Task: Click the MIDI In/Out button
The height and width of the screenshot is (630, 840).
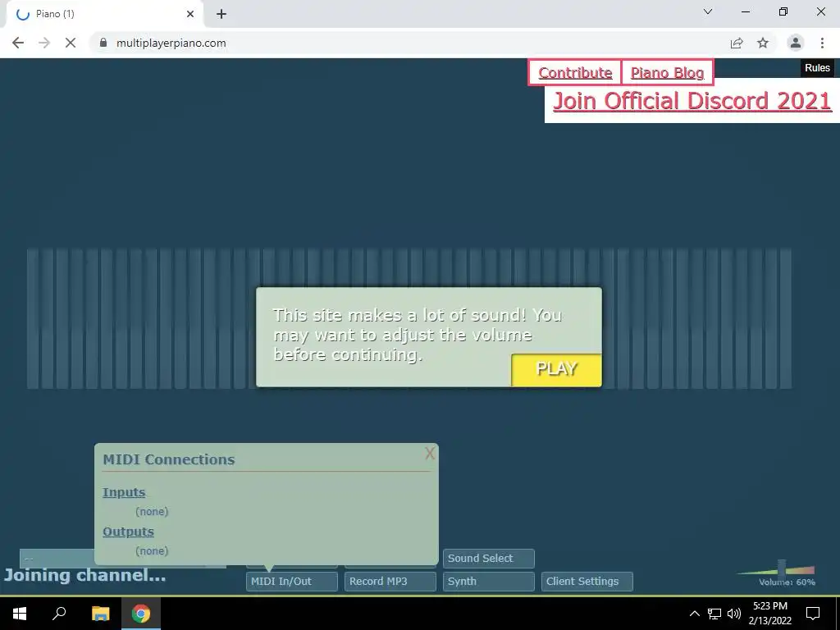Action: [x=292, y=582]
